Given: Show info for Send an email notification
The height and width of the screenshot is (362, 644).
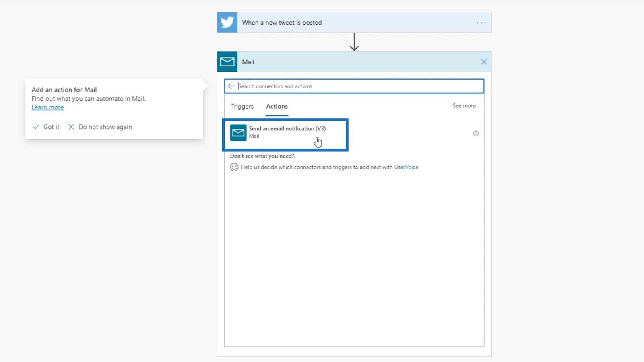Looking at the screenshot, I should pos(476,134).
